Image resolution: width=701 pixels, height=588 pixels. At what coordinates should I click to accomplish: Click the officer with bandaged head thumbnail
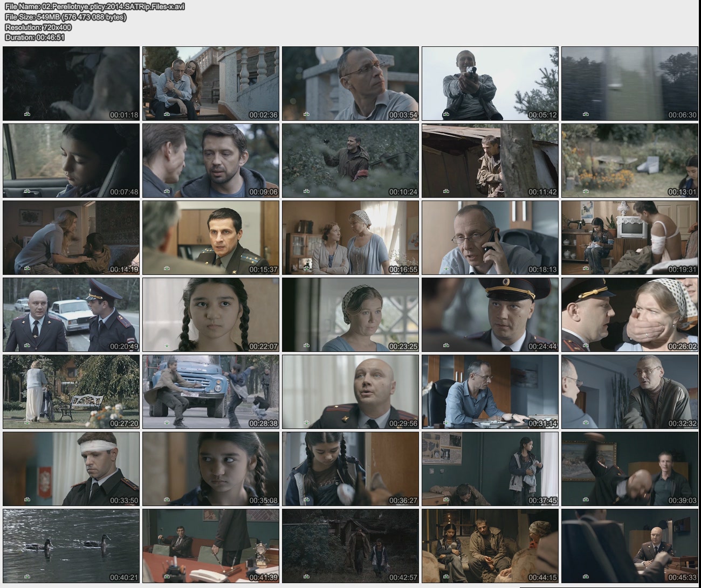(x=71, y=468)
